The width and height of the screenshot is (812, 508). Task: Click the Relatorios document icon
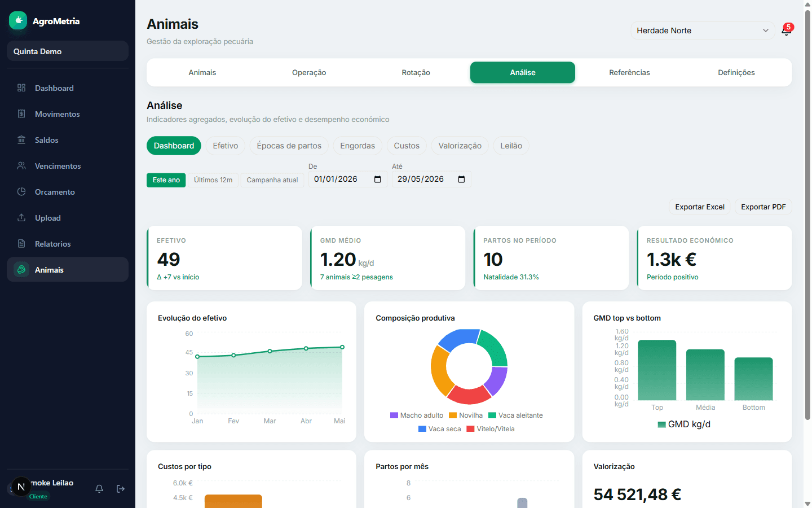(21, 243)
